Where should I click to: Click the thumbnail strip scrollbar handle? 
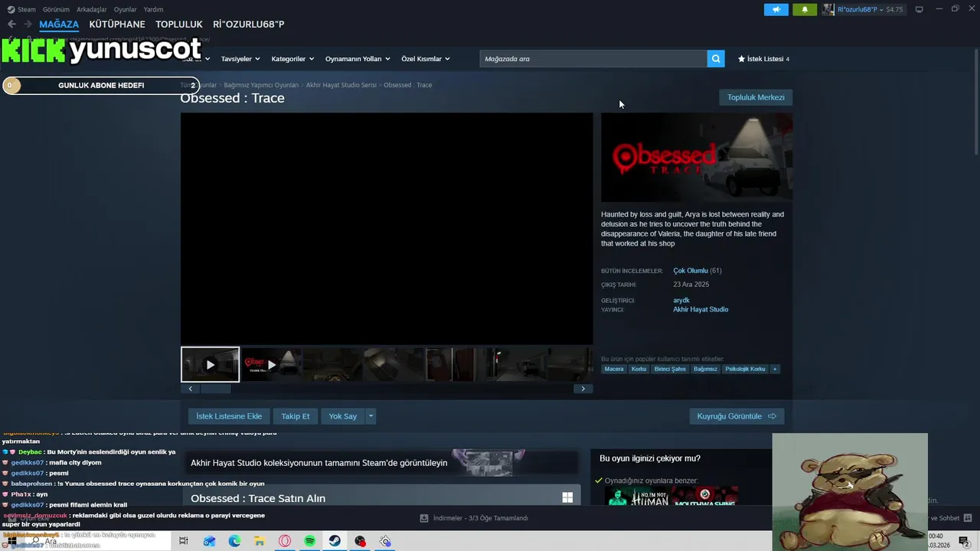[216, 389]
